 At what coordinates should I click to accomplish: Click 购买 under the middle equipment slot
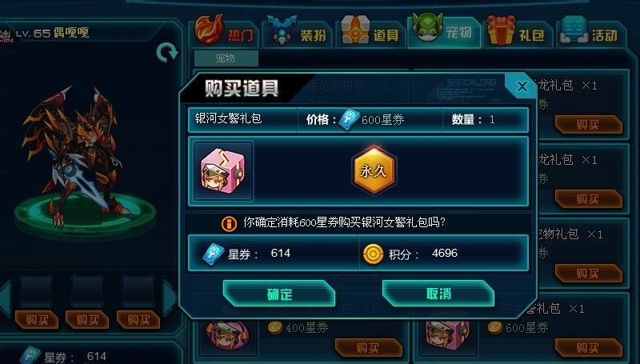87,319
